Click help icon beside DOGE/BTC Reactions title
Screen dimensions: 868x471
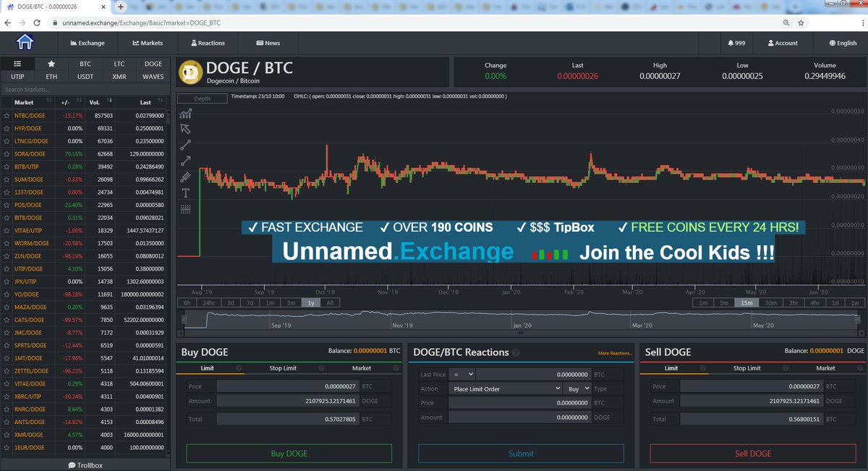coord(516,352)
